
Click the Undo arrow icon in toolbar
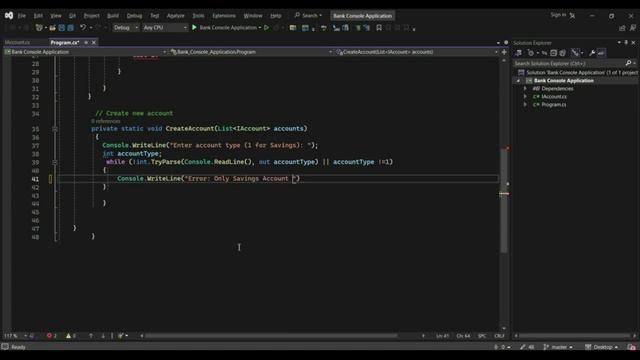point(83,28)
